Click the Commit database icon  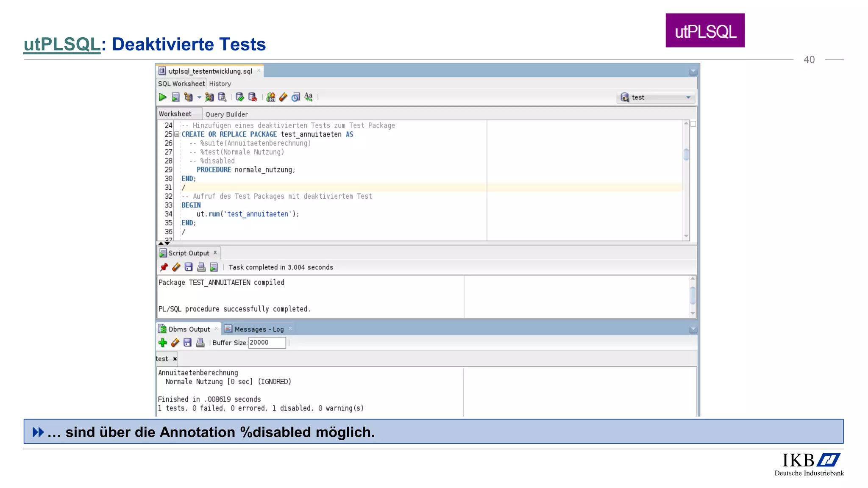pos(240,97)
